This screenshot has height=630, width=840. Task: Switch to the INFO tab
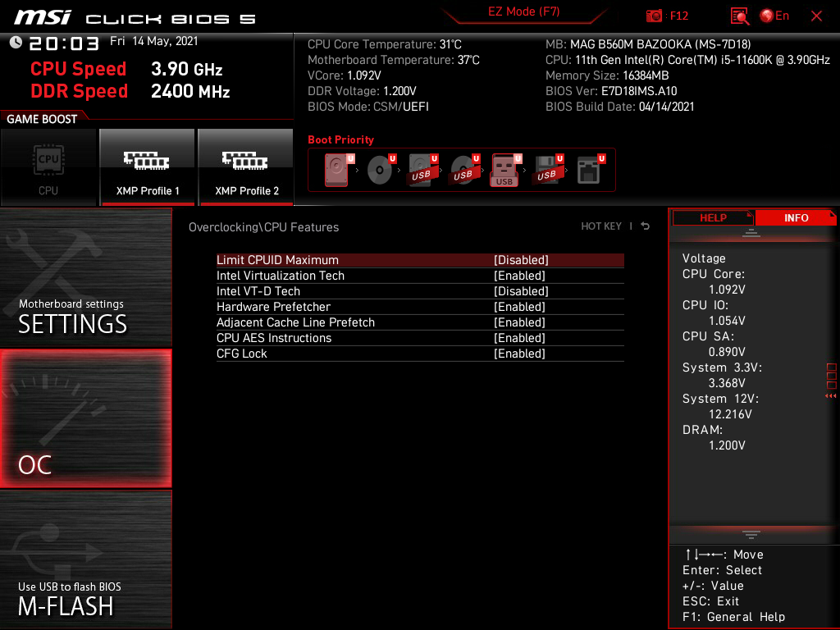pyautogui.click(x=796, y=218)
